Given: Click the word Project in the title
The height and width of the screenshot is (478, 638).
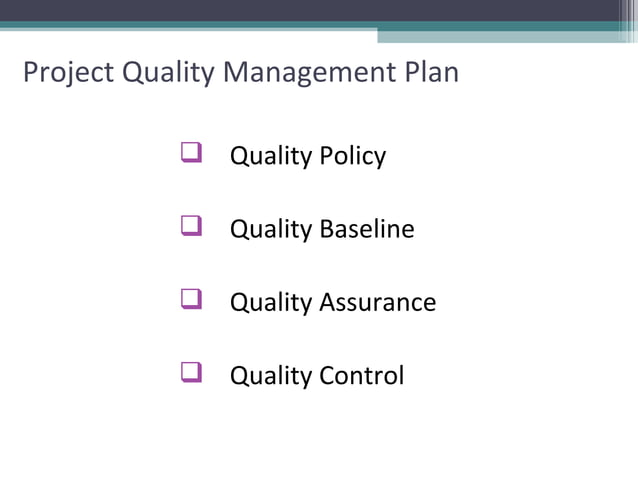Looking at the screenshot, I should pos(68,72).
